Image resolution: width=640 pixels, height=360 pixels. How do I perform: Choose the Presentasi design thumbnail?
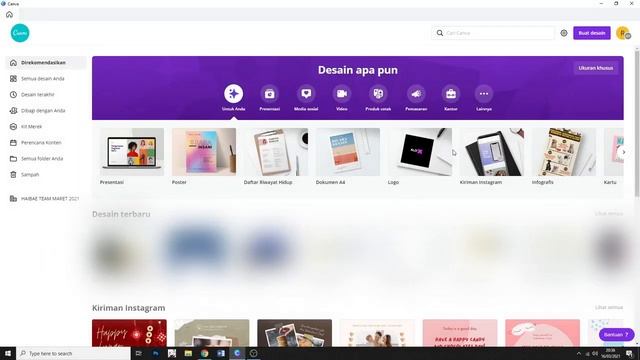point(132,152)
